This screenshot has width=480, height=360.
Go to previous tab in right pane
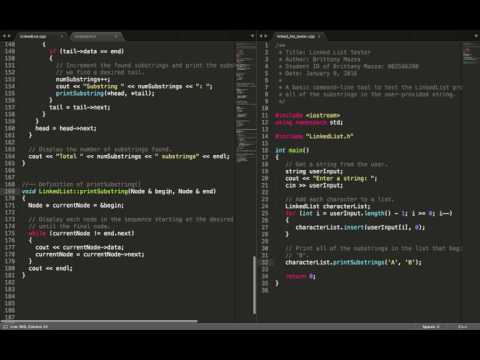(261, 36)
